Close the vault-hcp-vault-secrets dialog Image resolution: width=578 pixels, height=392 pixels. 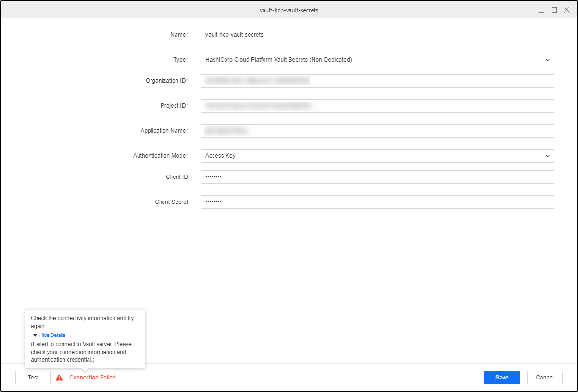point(566,10)
